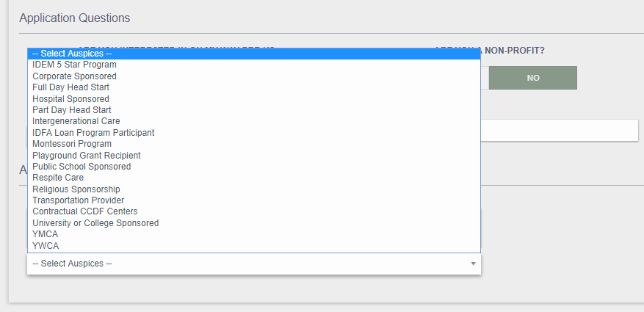644x312 pixels.
Task: Choose Corporate Sponsored from the list
Action: (74, 76)
